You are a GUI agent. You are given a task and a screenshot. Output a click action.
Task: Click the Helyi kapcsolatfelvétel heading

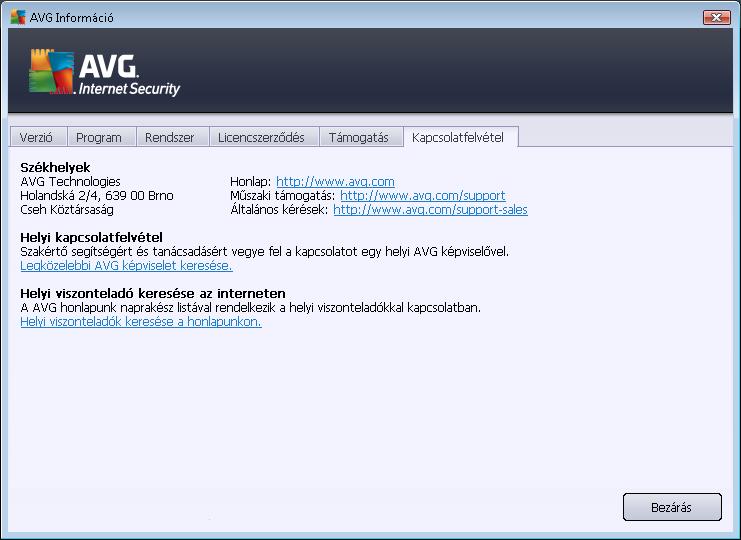[x=91, y=237]
